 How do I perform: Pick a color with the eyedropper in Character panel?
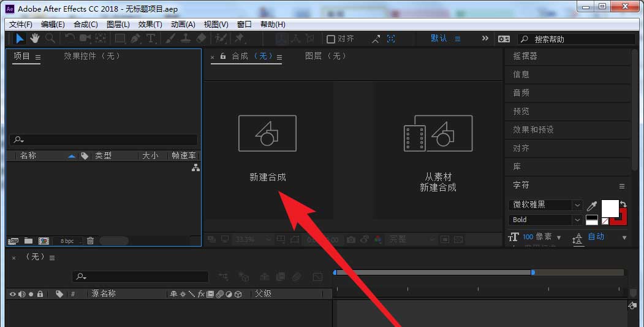(592, 206)
